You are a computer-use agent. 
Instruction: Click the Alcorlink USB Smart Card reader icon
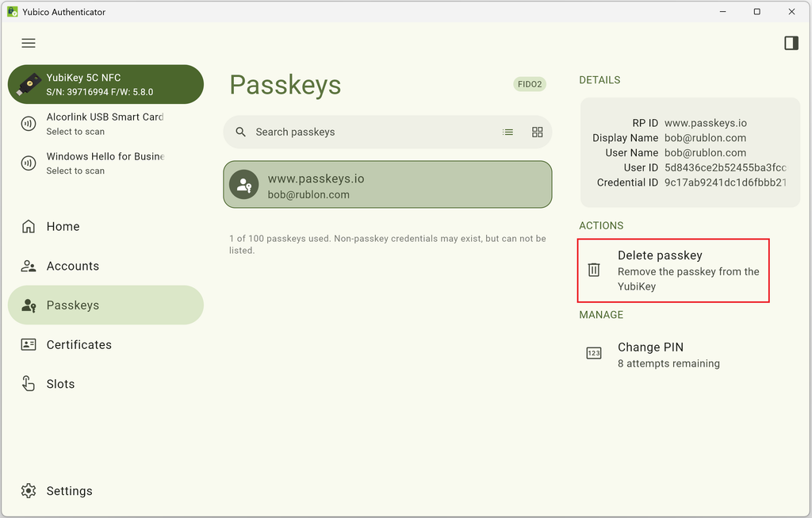tap(29, 124)
